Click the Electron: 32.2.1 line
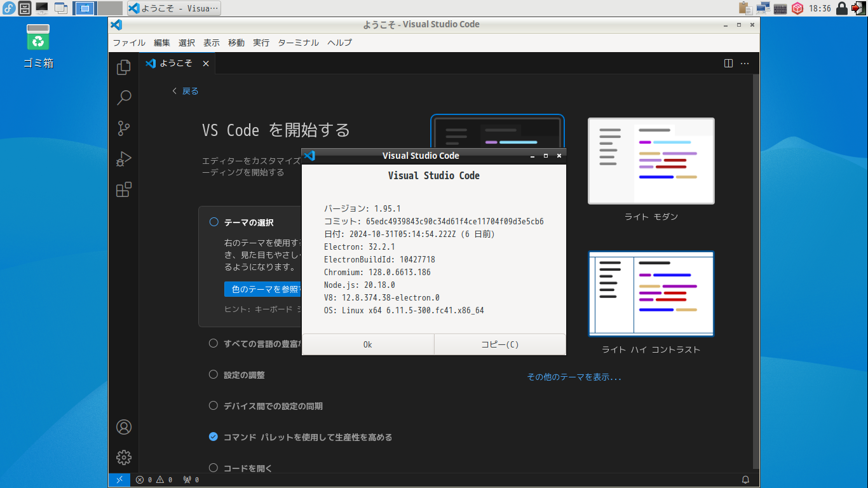The image size is (868, 488). (359, 247)
